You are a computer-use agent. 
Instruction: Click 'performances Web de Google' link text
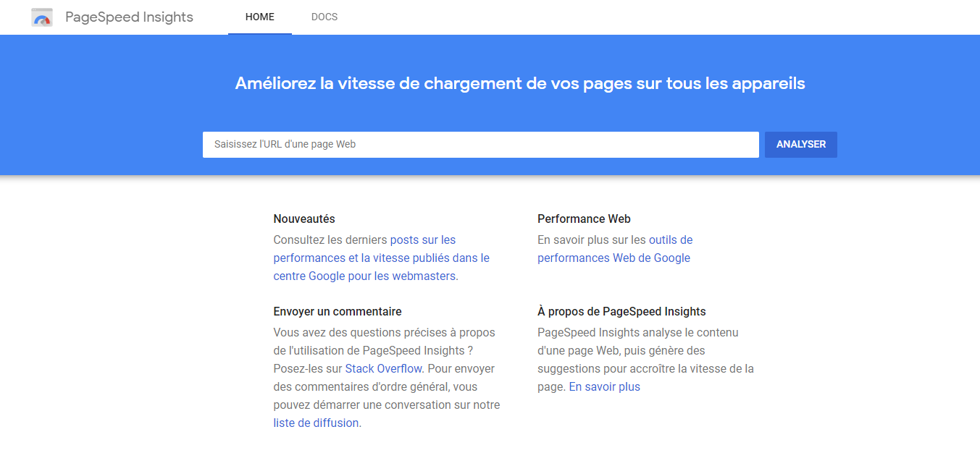613,258
